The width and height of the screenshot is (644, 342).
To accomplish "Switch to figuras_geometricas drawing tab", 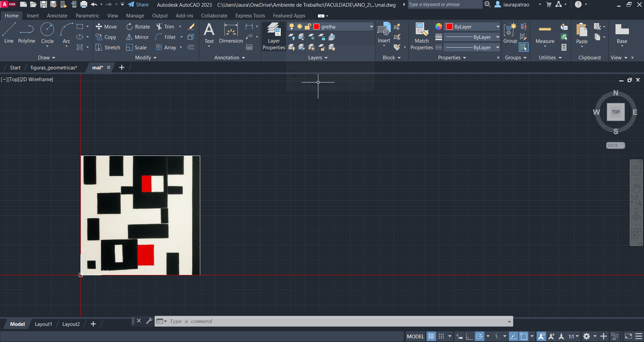I will [x=54, y=68].
